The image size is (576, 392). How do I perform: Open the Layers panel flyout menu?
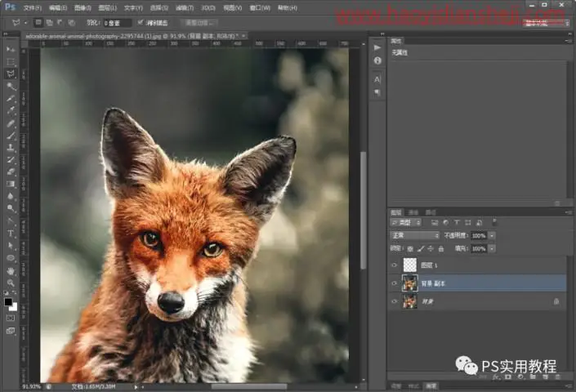tap(569, 212)
